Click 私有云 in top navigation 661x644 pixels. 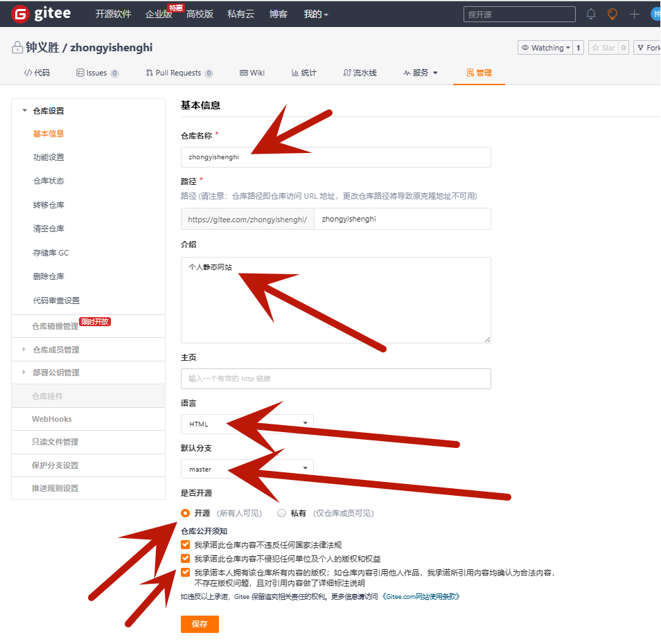click(240, 15)
